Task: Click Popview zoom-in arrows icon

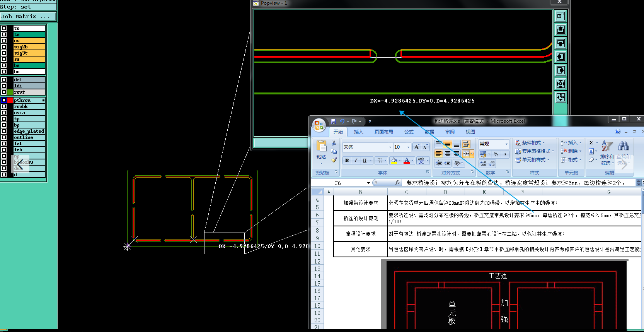Action: coord(561,97)
